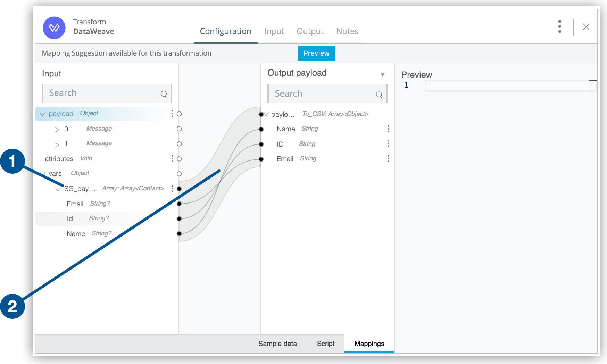Open the Script view
The width and height of the screenshot is (607, 364).
point(325,344)
